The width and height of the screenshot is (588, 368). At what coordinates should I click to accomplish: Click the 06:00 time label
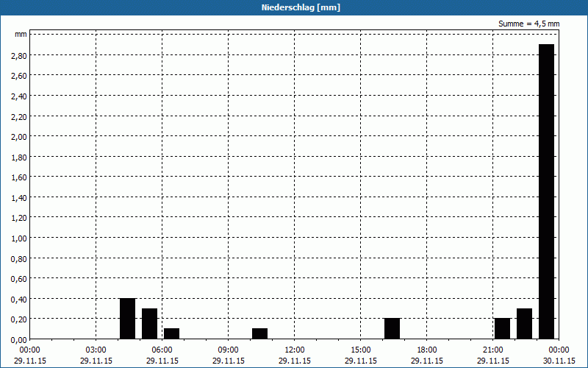[162, 350]
